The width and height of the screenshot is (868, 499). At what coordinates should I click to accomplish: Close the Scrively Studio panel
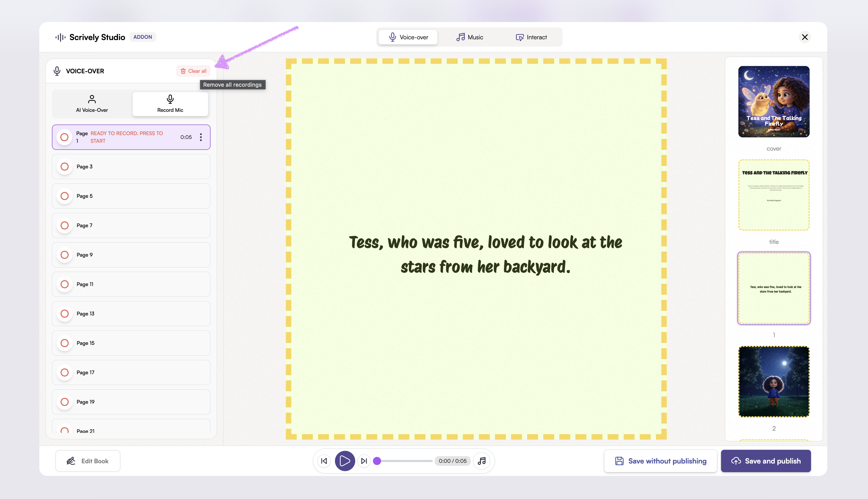805,37
